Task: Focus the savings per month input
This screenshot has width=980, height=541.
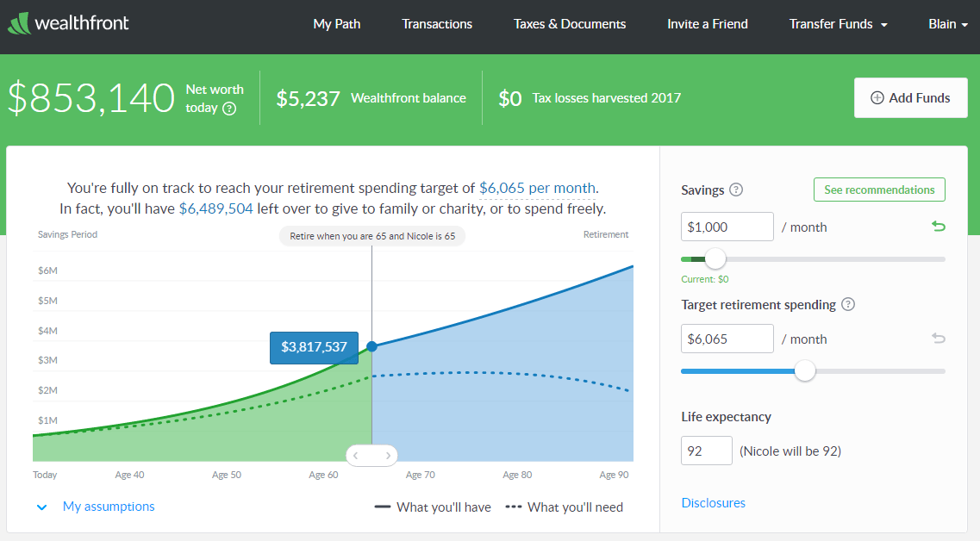Action: pos(727,227)
